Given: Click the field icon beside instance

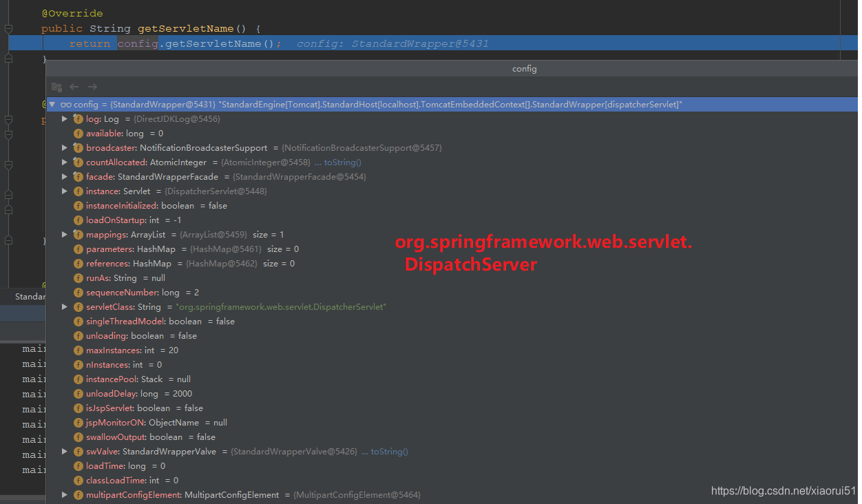Looking at the screenshot, I should point(78,191).
